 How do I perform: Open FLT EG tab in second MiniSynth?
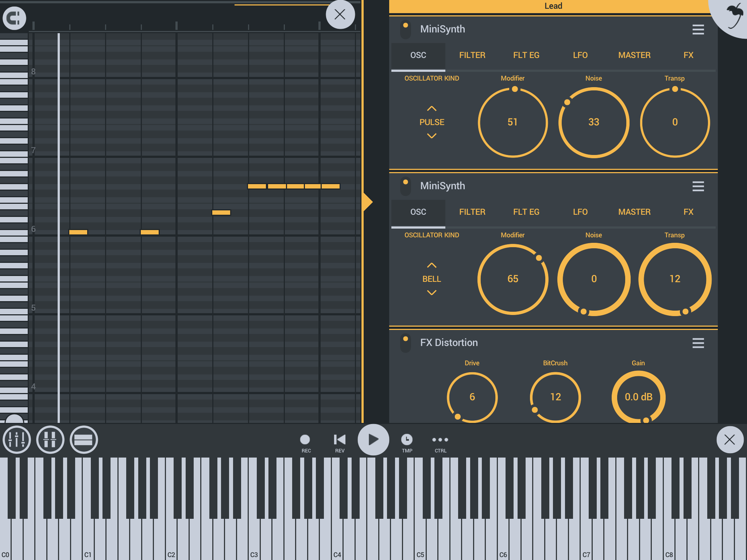pyautogui.click(x=526, y=212)
